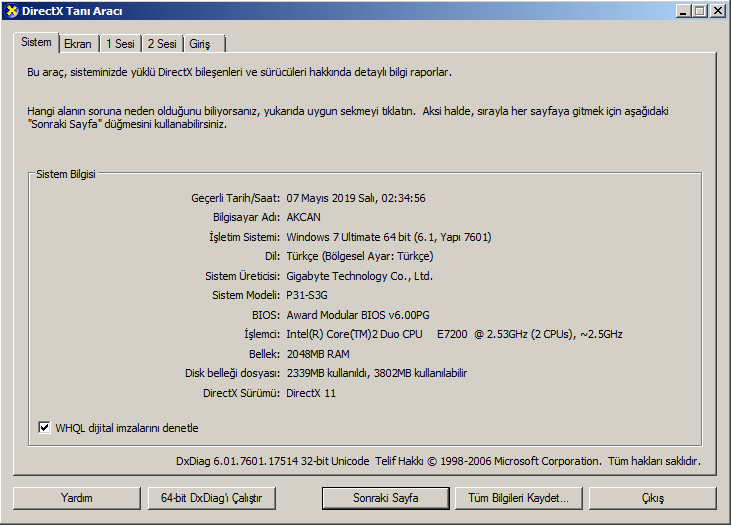The width and height of the screenshot is (731, 527).
Task: Click system model value P31-S3G
Action: pos(307,295)
